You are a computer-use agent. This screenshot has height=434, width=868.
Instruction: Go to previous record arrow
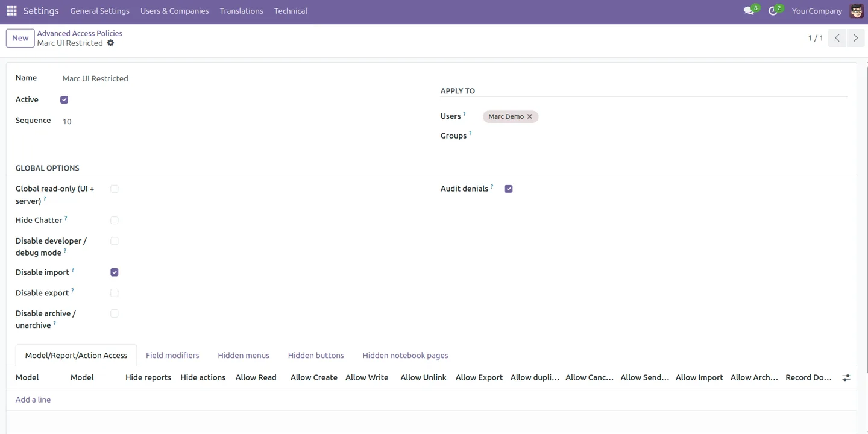click(837, 38)
